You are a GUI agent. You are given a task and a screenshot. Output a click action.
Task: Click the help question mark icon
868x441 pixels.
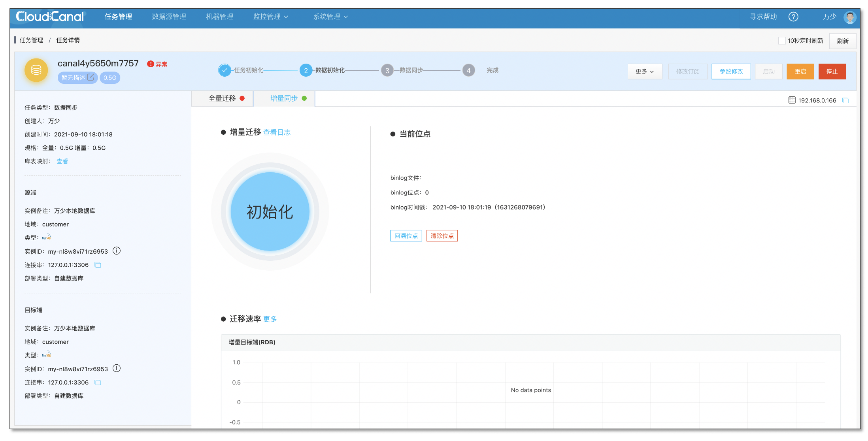tap(793, 17)
